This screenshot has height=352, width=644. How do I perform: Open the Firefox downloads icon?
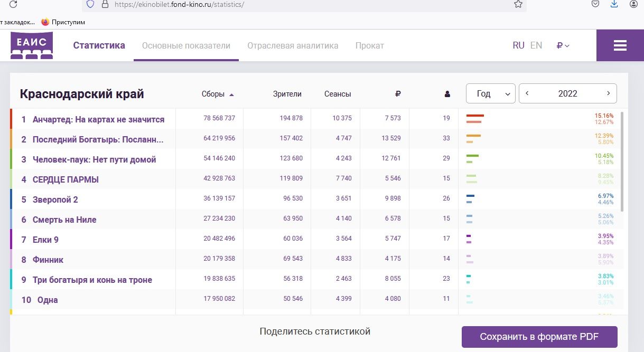pyautogui.click(x=614, y=4)
